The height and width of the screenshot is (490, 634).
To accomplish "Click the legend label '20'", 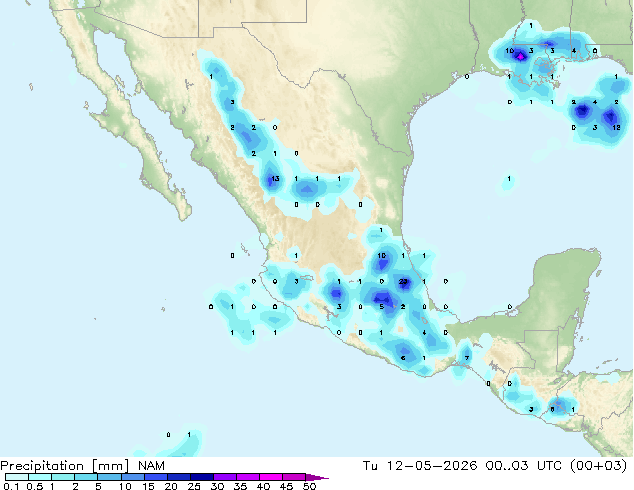I will click(x=171, y=486).
